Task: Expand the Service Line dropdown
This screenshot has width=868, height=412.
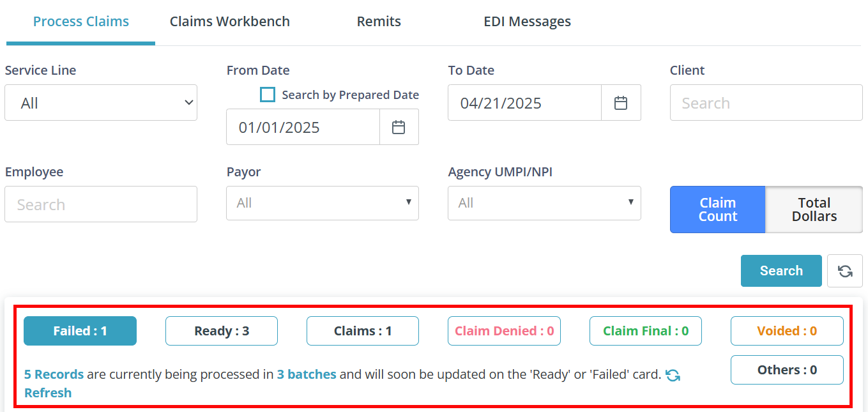Action: [101, 103]
